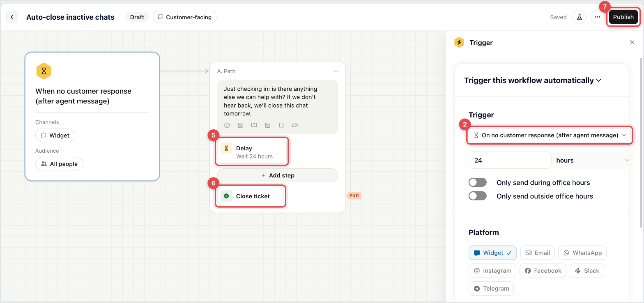This screenshot has height=303, width=644.
Task: Click the Customer-facing tag
Action: (184, 17)
